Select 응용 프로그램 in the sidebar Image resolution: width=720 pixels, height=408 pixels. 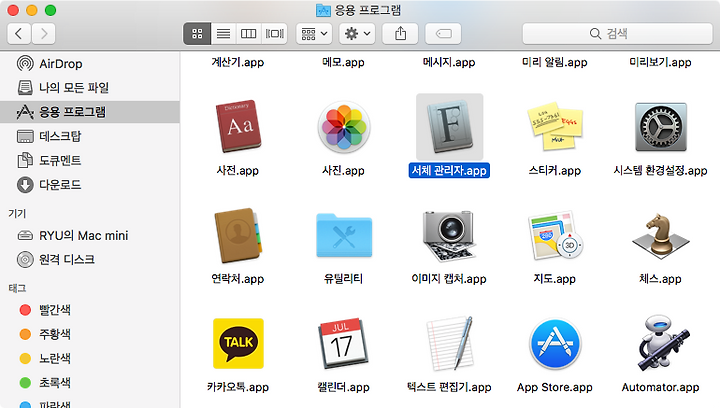(90, 112)
